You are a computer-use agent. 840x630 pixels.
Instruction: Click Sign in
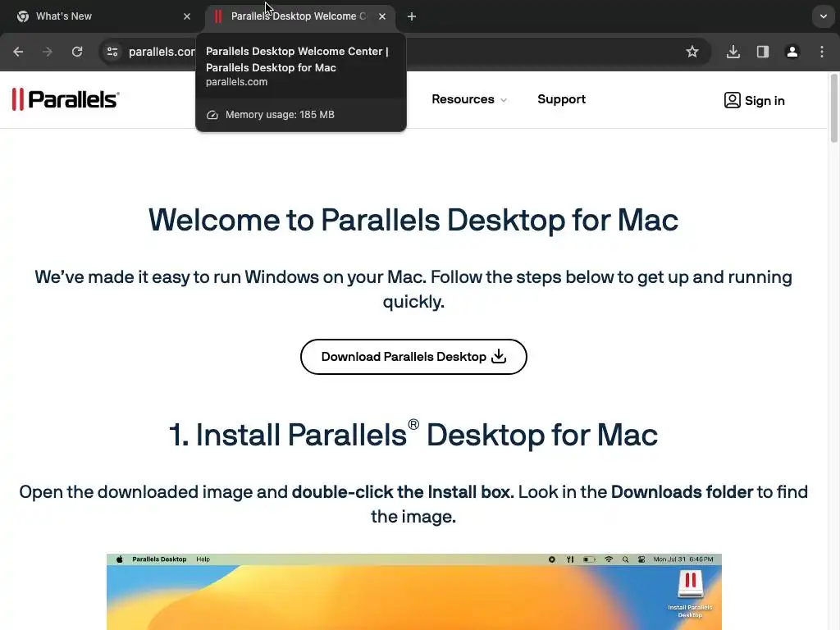[x=755, y=100]
